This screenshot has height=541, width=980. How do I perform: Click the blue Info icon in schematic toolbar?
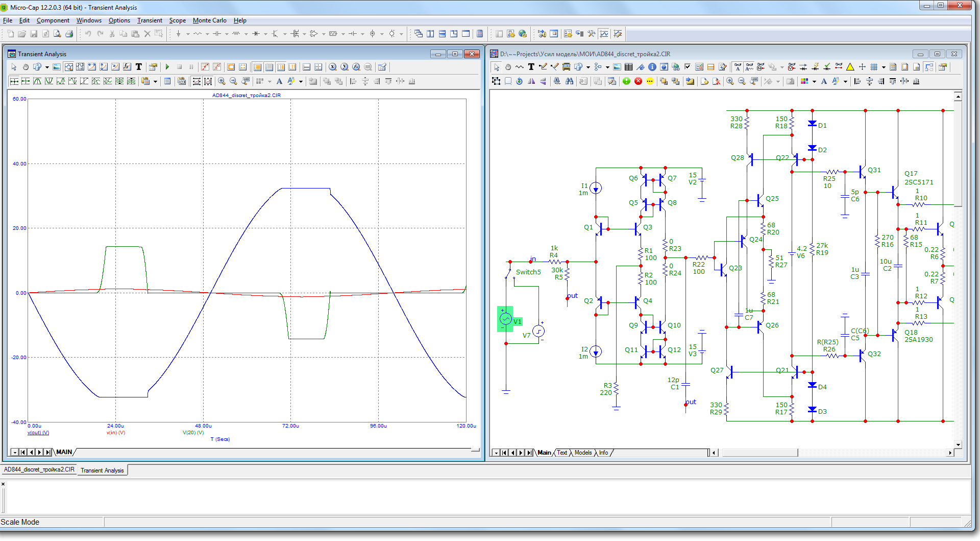[x=652, y=67]
